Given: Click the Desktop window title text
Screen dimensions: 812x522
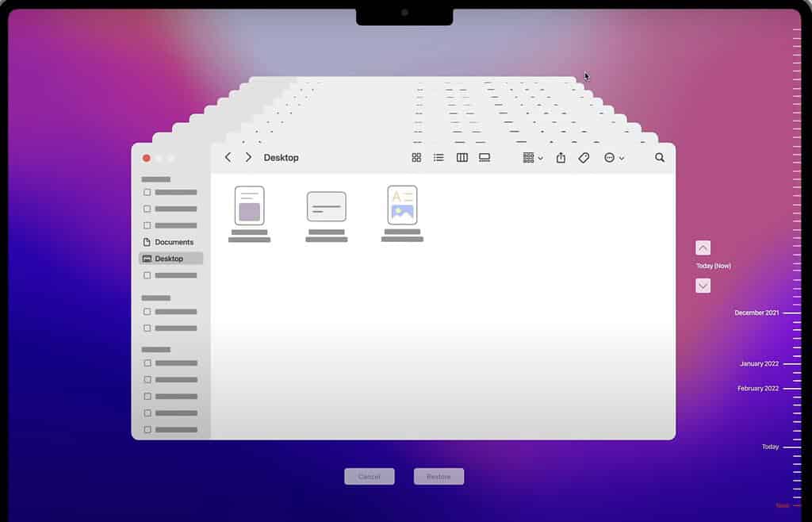Looking at the screenshot, I should pyautogui.click(x=282, y=157).
